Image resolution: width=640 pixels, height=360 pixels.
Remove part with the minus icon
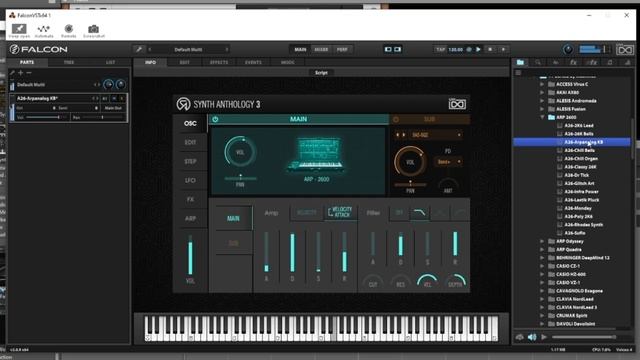(29, 73)
